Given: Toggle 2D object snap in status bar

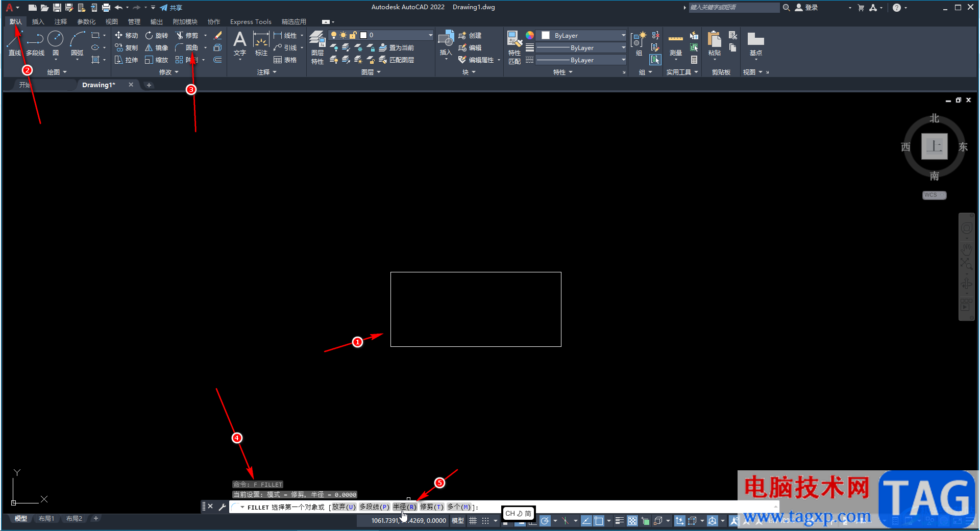Looking at the screenshot, I should [x=599, y=521].
